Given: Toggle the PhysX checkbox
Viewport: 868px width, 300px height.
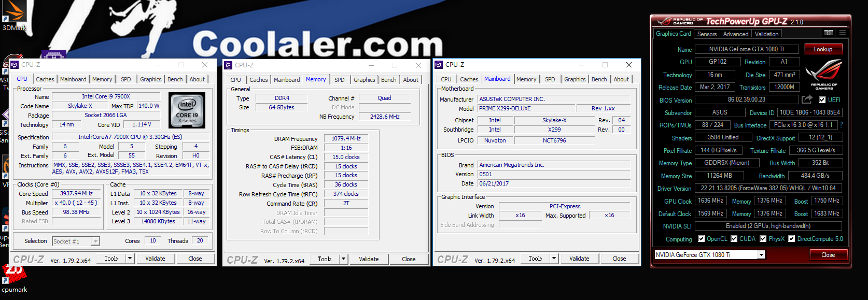Looking at the screenshot, I should tap(763, 239).
